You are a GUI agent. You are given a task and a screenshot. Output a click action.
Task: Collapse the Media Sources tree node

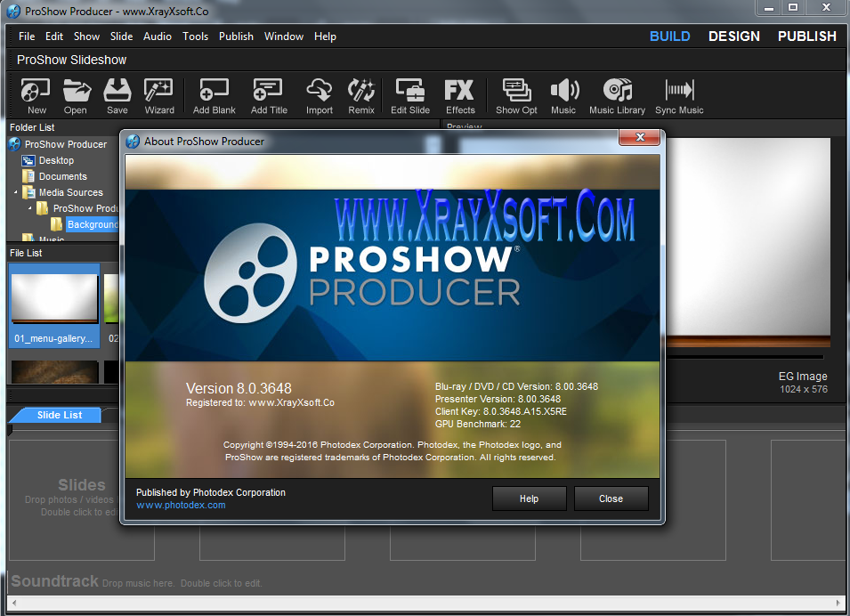(x=16, y=192)
